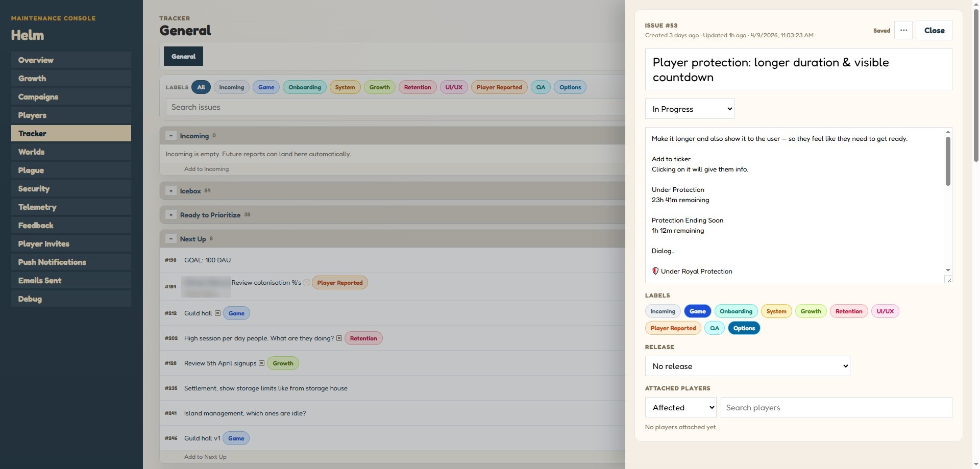
Task: Open the ellipsis options menu for Issue #53
Action: point(903,30)
